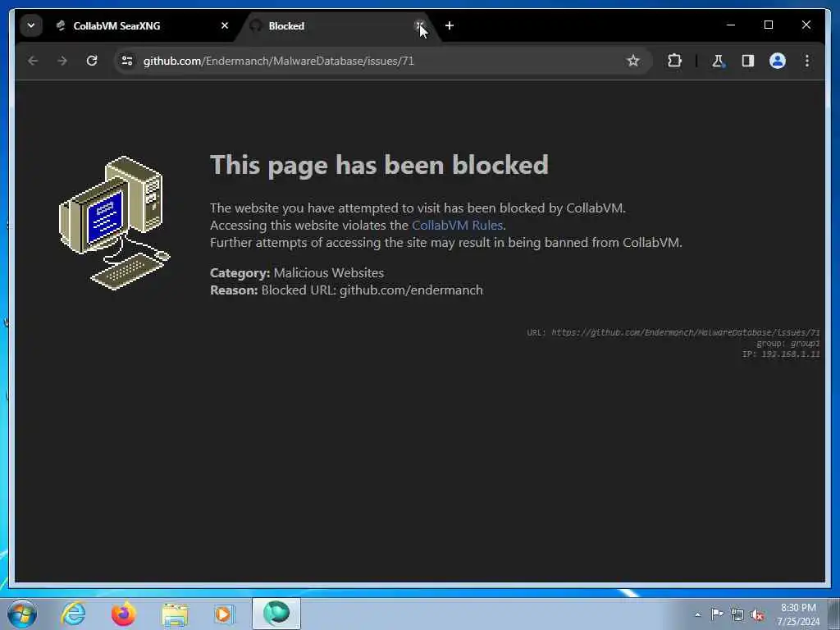The height and width of the screenshot is (630, 840).
Task: Open the Action Center flag icon
Action: 717,614
